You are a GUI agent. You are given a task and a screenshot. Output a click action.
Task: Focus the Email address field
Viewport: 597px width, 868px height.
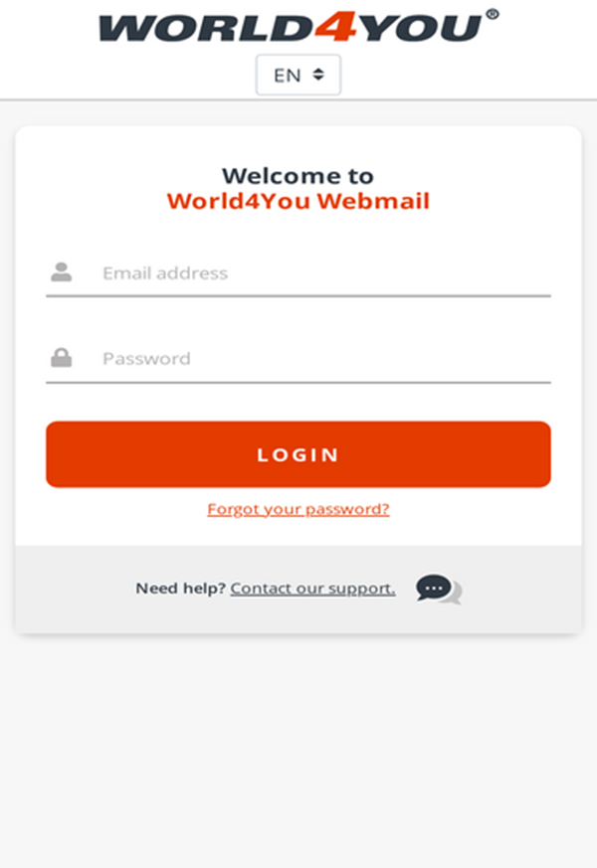(x=298, y=272)
